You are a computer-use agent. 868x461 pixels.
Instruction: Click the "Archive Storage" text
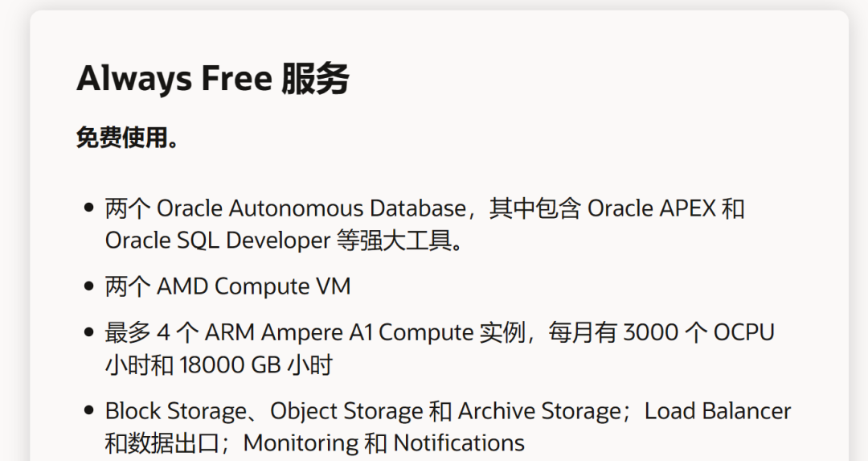539,411
